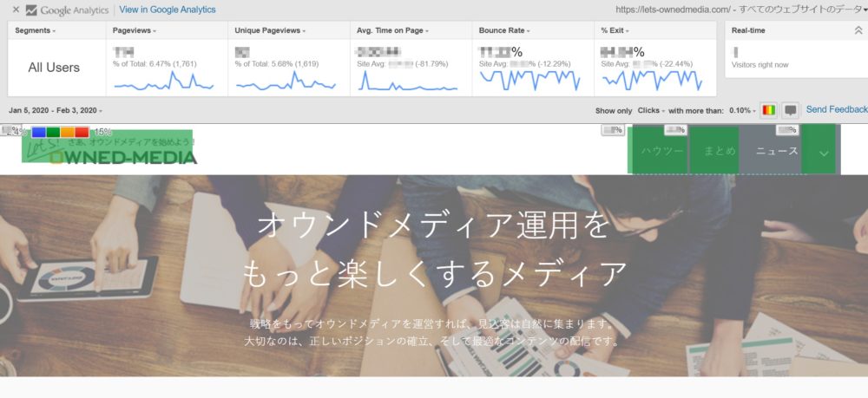This screenshot has height=398, width=868.
Task: Open the ハウツー navigation menu item
Action: pyautogui.click(x=662, y=151)
